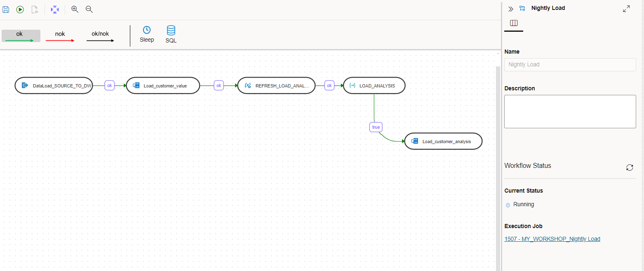Image resolution: width=644 pixels, height=271 pixels.
Task: Click the Nightly Load panel title
Action: (x=548, y=8)
